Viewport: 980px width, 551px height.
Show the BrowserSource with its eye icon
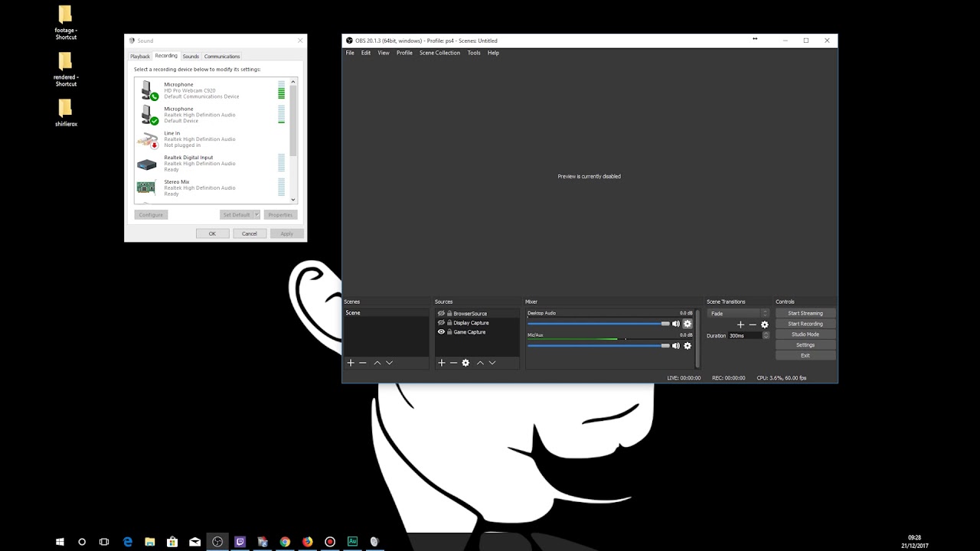tap(441, 314)
